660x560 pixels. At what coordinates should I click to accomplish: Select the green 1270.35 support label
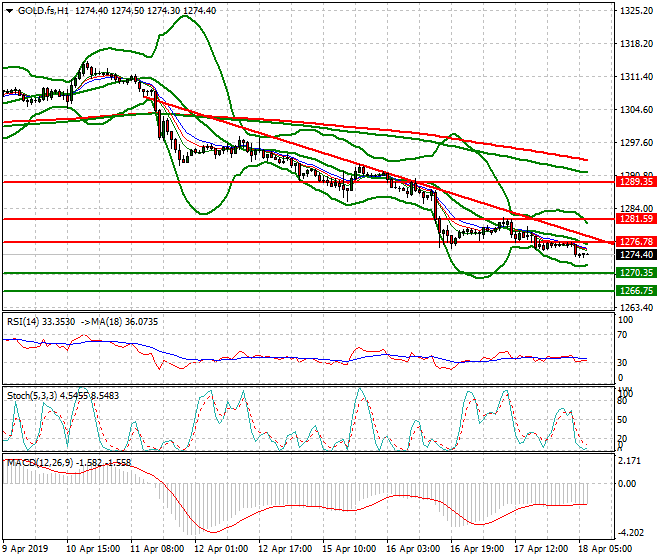(635, 272)
